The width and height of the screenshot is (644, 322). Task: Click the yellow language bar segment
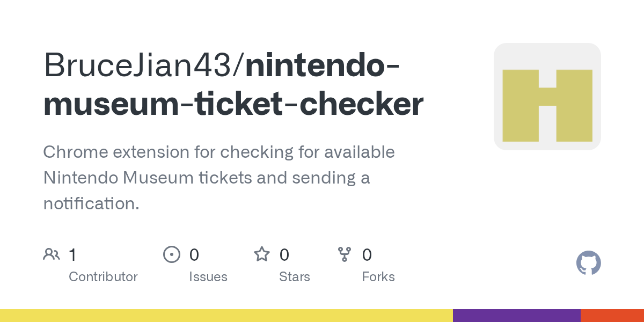coord(225,316)
